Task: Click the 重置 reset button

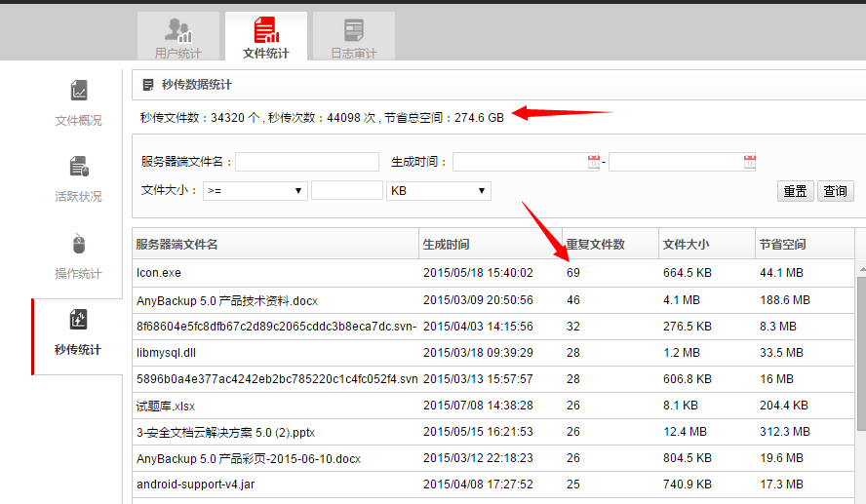Action: coord(795,191)
